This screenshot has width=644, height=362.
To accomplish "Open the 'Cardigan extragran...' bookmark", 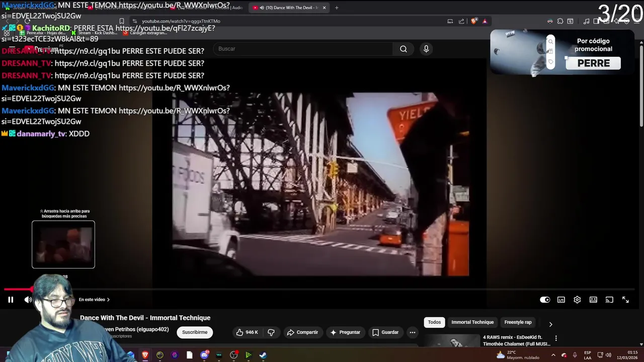I will pos(144,33).
